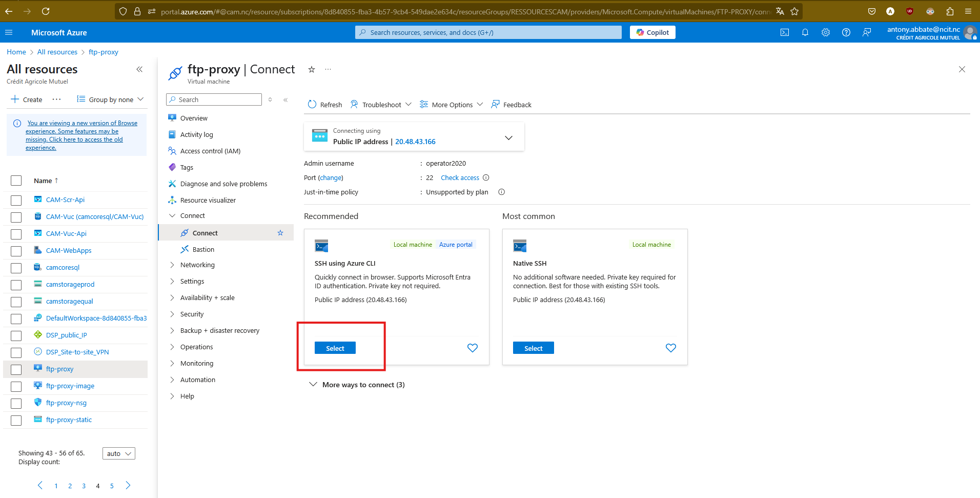Open the Azure portal hamburger menu

(x=9, y=32)
